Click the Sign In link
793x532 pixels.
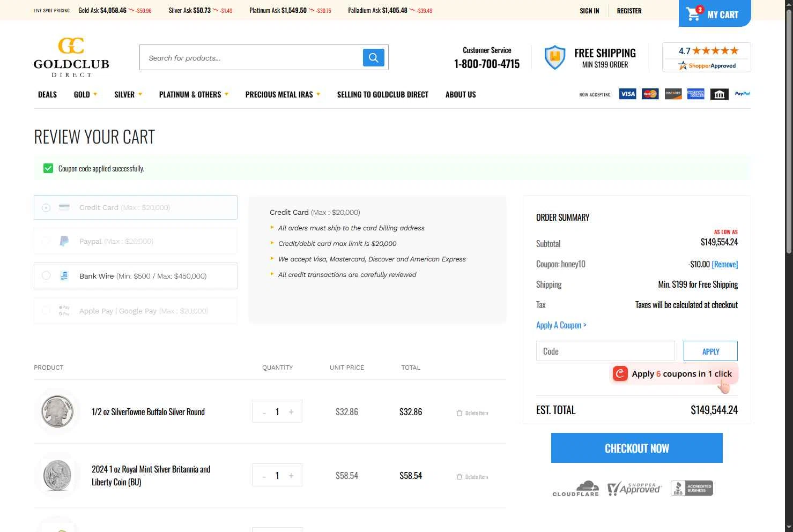tap(589, 11)
